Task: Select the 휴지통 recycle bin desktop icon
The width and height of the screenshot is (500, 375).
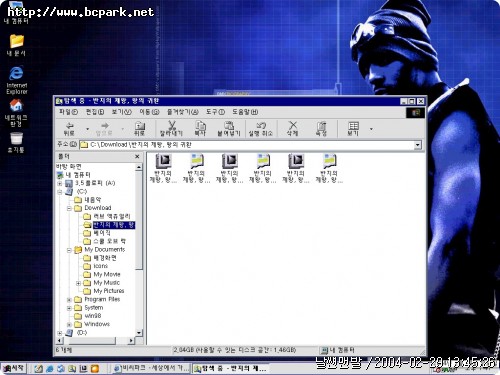Action: click(x=16, y=143)
